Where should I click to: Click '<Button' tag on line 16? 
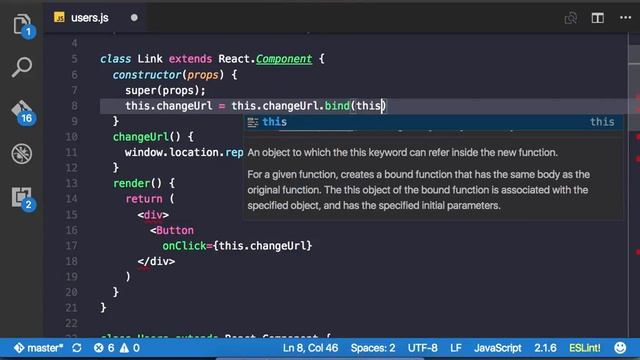coord(172,230)
